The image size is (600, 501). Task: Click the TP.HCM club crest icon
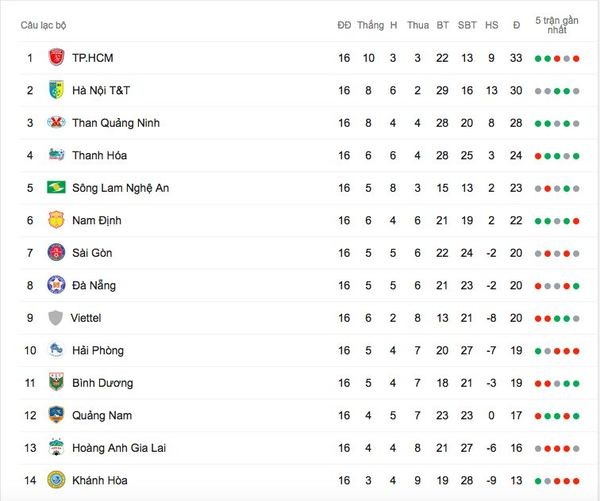click(x=56, y=57)
